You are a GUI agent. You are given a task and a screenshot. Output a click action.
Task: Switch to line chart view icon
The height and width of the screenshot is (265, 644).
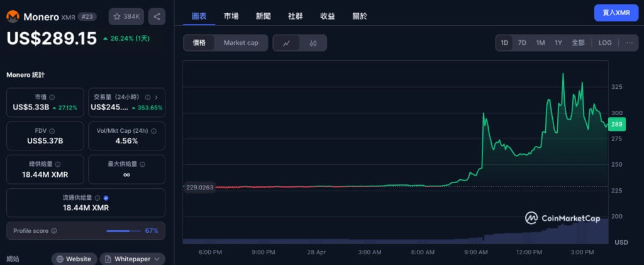click(x=286, y=43)
